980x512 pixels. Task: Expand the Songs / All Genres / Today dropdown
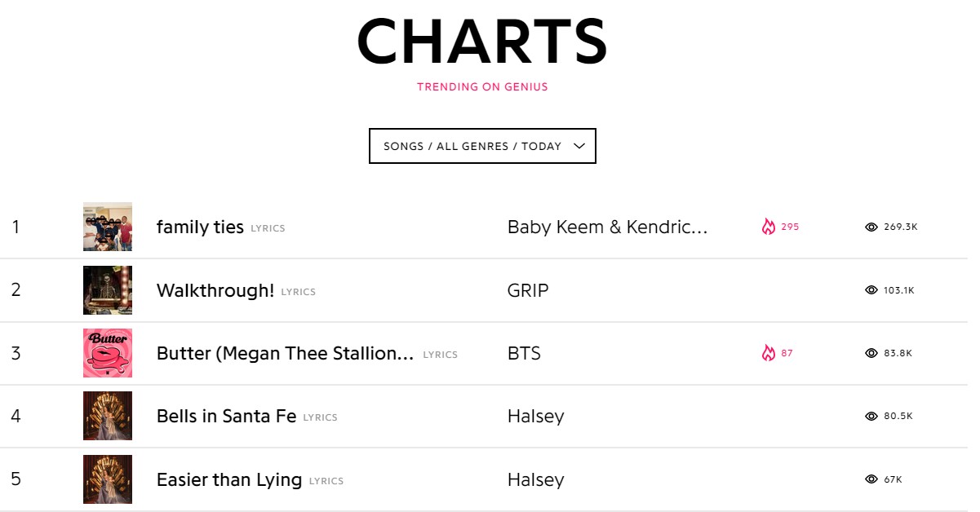[x=482, y=146]
